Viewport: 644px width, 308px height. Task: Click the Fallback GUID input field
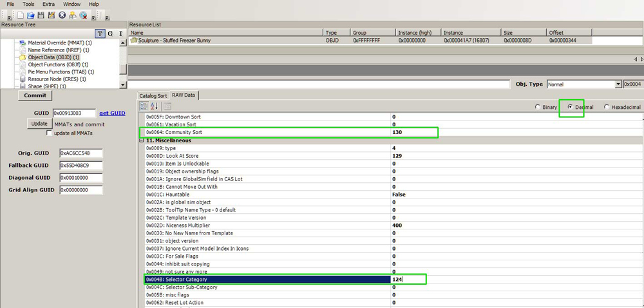[x=81, y=166]
